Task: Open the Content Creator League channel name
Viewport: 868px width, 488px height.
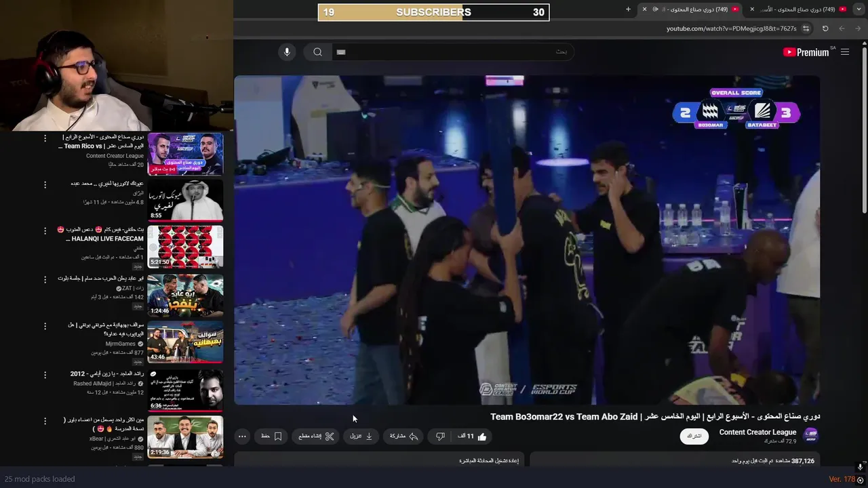Action: click(757, 432)
